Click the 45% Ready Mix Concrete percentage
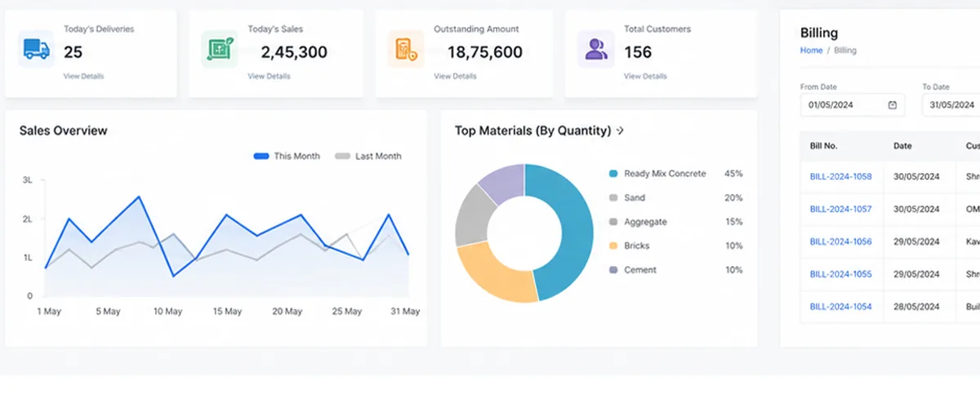This screenshot has height=408, width=980. pos(733,174)
